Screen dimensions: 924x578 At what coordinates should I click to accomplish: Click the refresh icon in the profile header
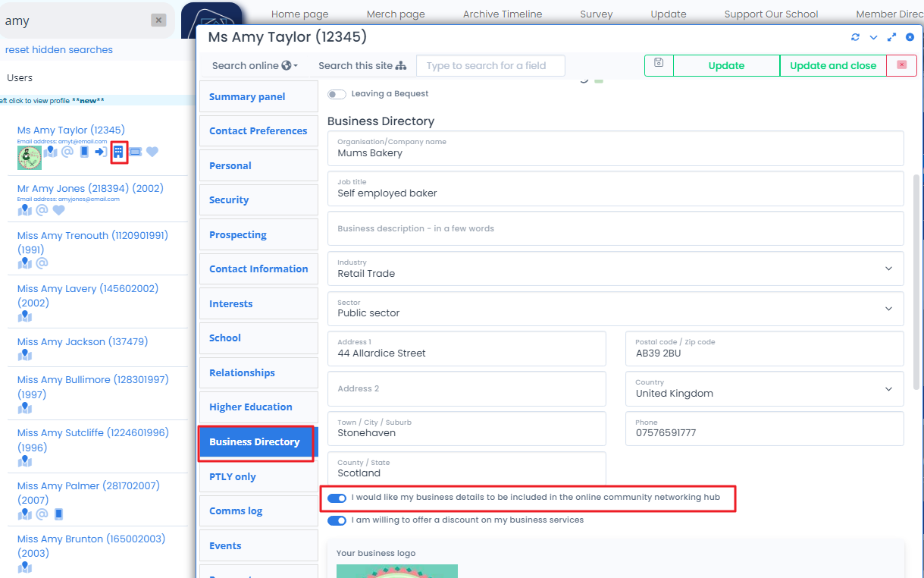pos(856,37)
